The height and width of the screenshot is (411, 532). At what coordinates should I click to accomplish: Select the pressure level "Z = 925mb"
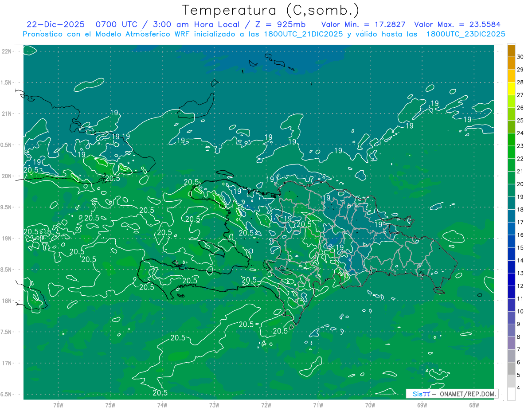(280, 24)
